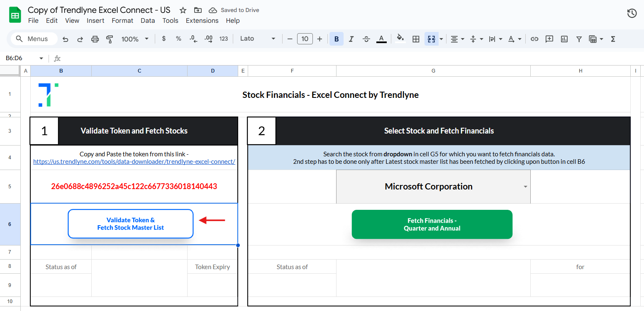
Task: Open text rotation dropdown
Action: click(x=515, y=39)
